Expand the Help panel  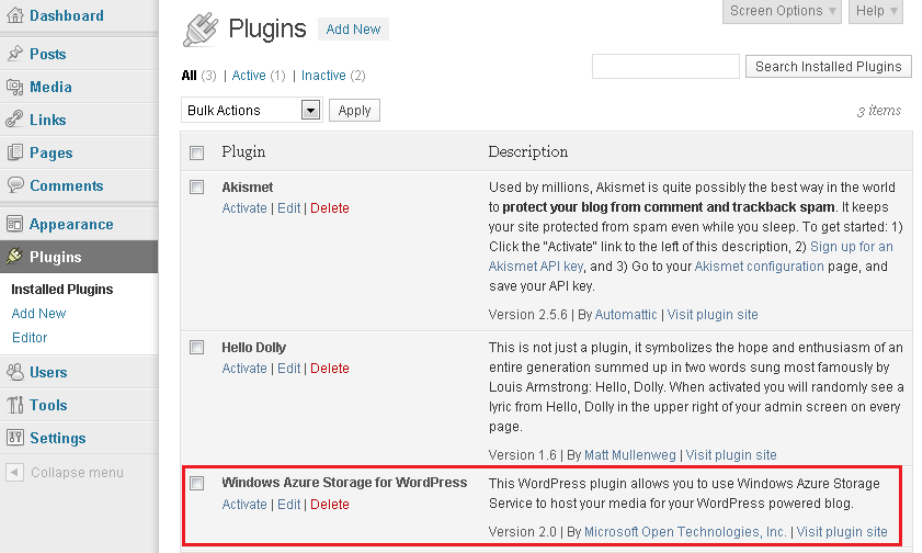click(877, 11)
